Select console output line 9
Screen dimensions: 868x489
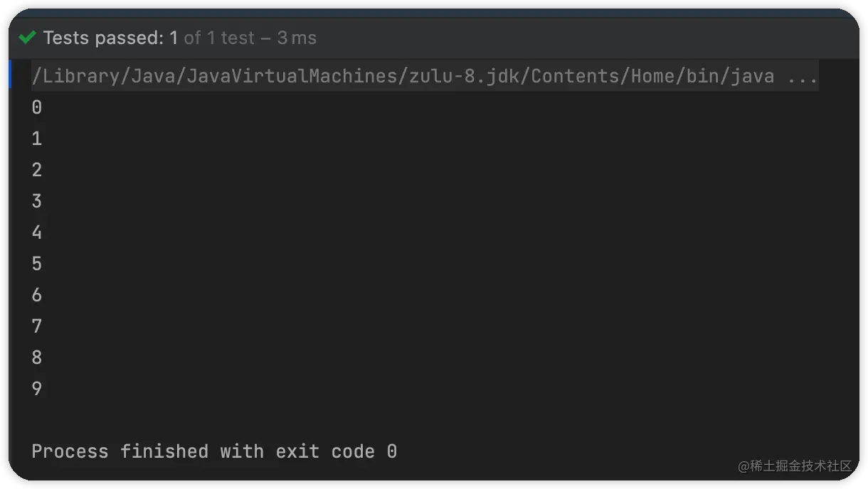point(36,388)
